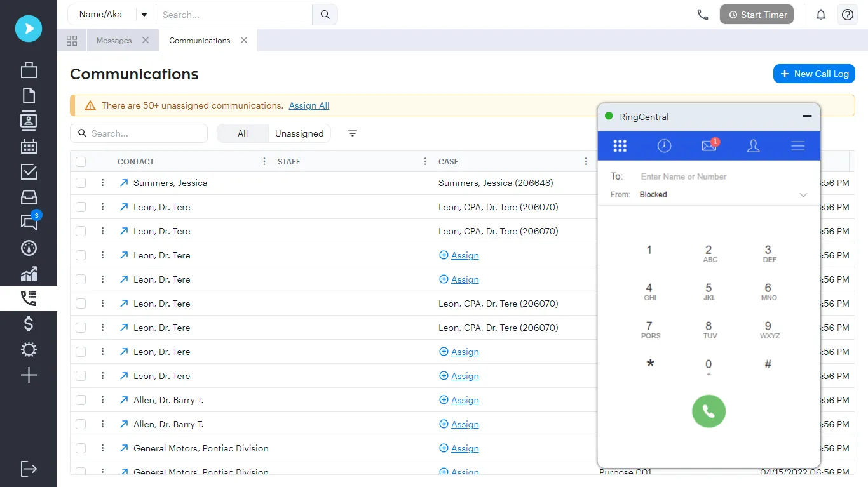Open notifications bell icon
This screenshot has height=487, width=868.
(x=821, y=15)
